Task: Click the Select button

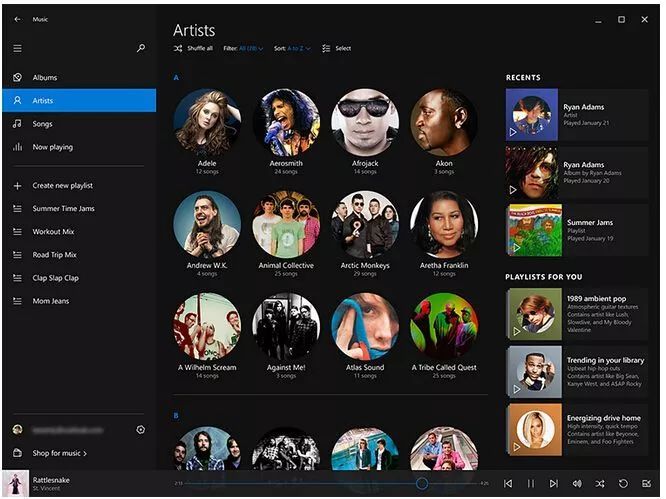Action: [x=336, y=48]
